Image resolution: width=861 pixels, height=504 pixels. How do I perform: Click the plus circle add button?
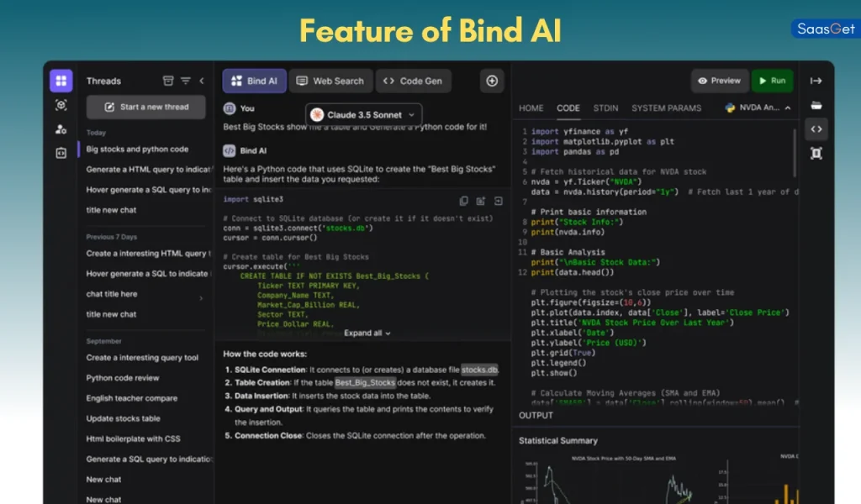point(492,81)
